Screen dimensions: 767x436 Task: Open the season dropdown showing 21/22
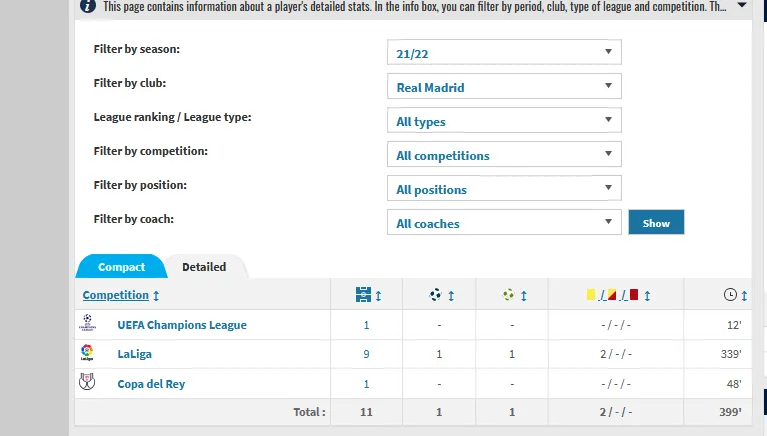[x=504, y=52]
